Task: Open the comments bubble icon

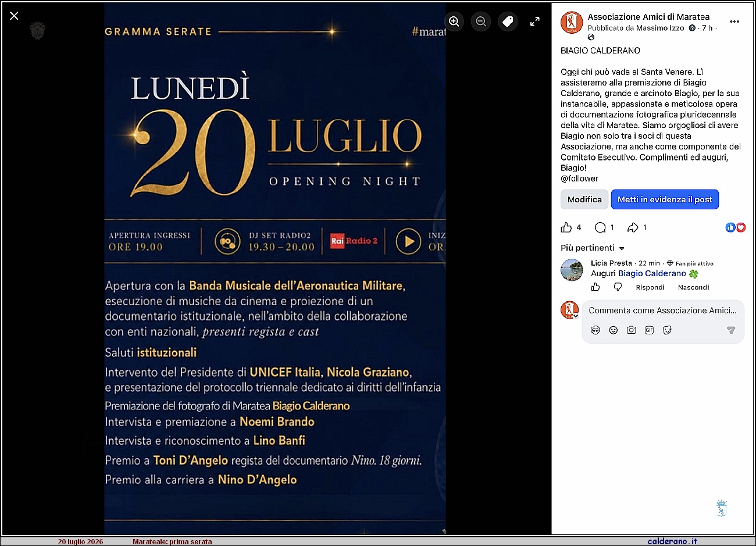Action: (x=600, y=227)
